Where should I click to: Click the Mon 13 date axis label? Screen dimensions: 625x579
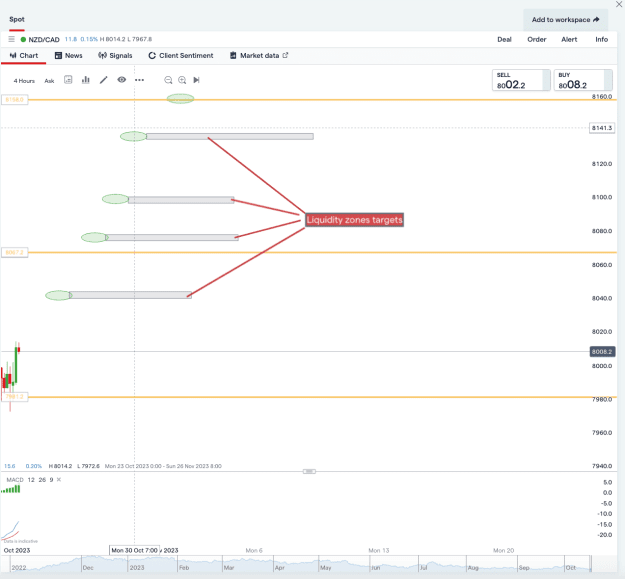click(379, 550)
